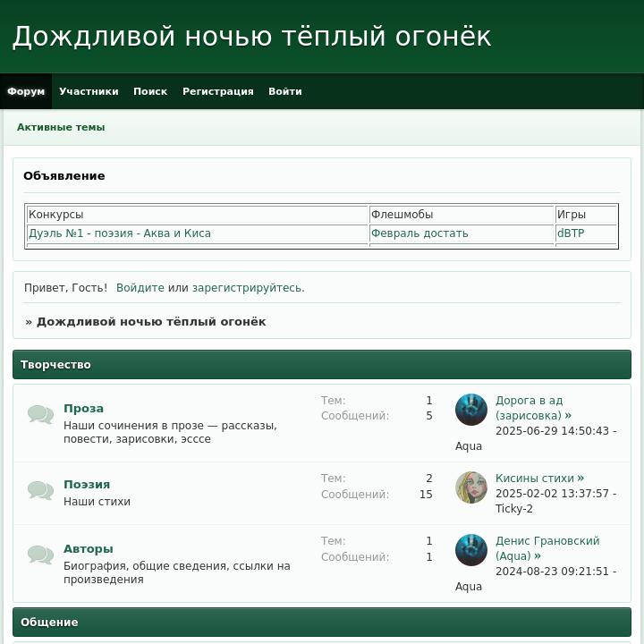644x644 pixels.
Task: Open the Февраль достать flashmob link
Action: (419, 233)
